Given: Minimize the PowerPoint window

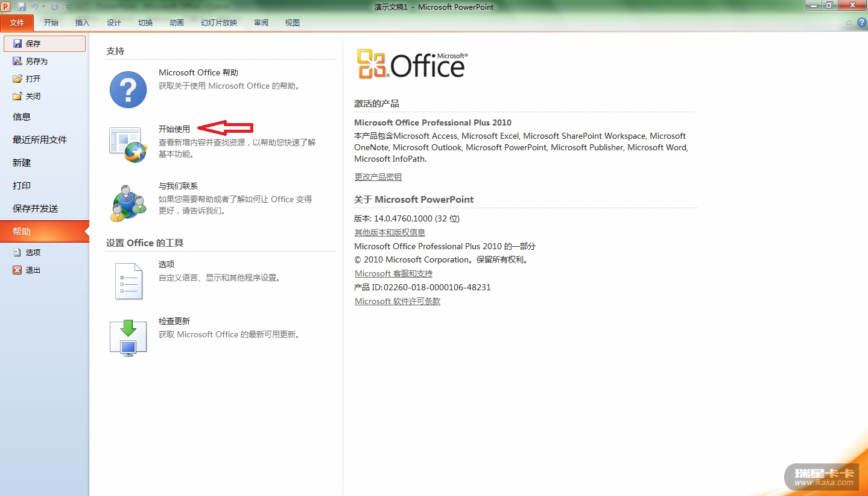Looking at the screenshot, I should [814, 5].
